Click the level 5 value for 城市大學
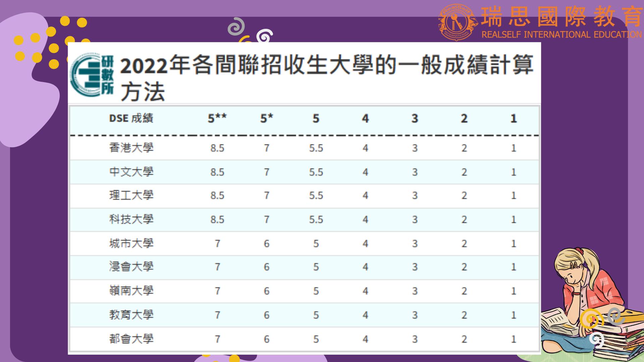The height and width of the screenshot is (362, 644). (316, 244)
